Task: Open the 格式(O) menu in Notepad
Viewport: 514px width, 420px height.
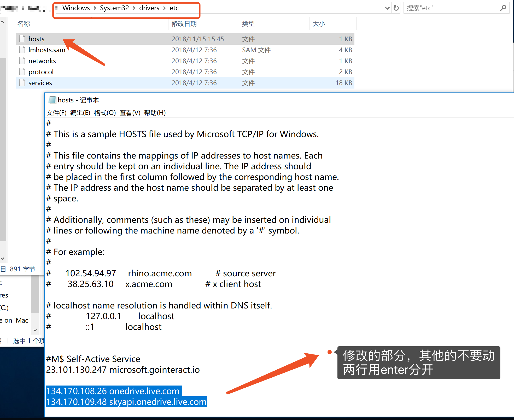Action: tap(105, 113)
